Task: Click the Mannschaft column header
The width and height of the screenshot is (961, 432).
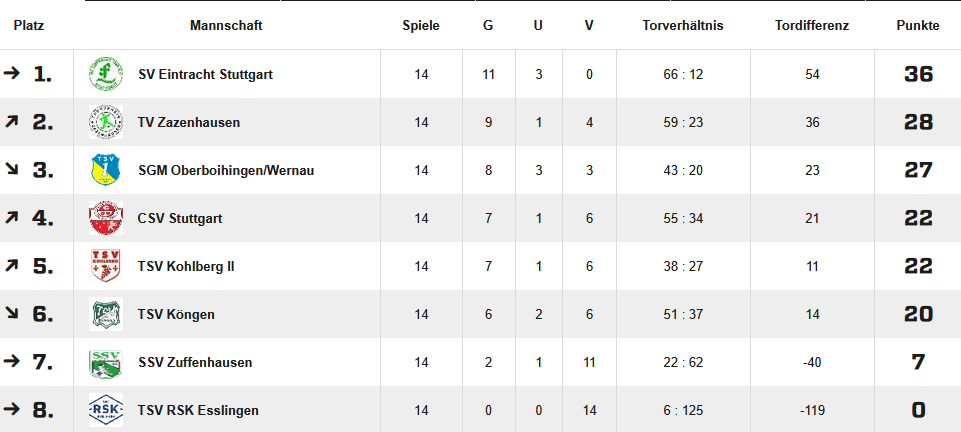Action: point(226,26)
